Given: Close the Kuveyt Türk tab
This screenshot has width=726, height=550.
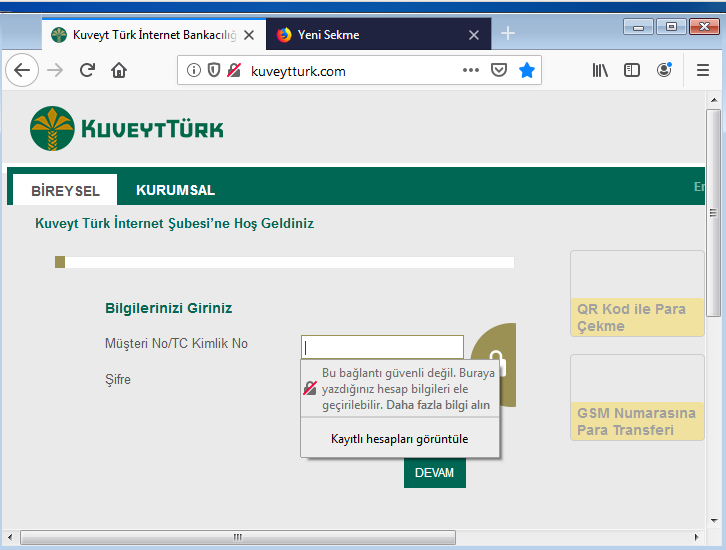Looking at the screenshot, I should [x=249, y=35].
